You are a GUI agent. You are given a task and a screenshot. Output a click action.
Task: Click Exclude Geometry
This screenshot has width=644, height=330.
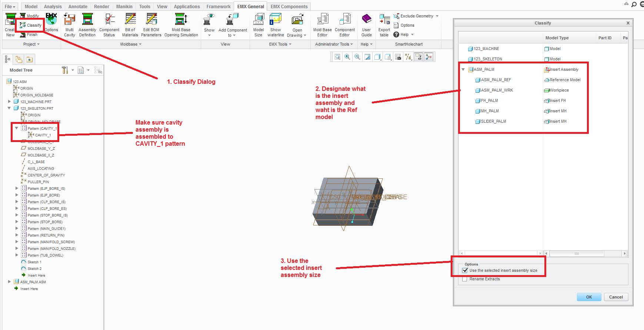coord(416,16)
